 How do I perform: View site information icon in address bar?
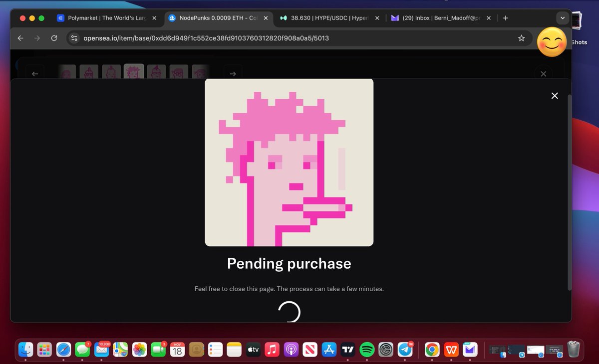coord(74,38)
